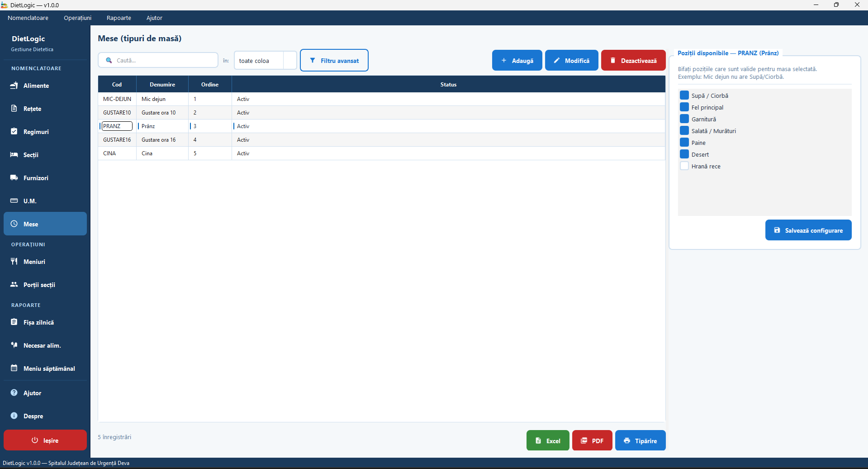Open Meniuri utensils icon
The height and width of the screenshot is (469, 868).
point(14,262)
